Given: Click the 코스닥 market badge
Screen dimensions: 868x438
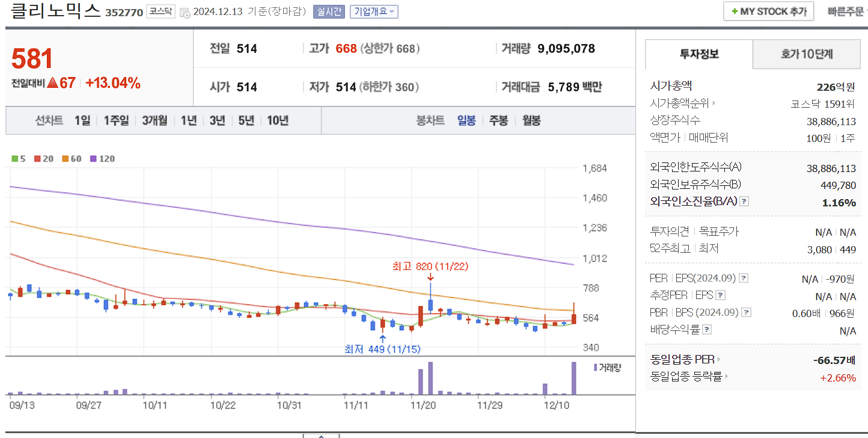Looking at the screenshot, I should point(160,11).
